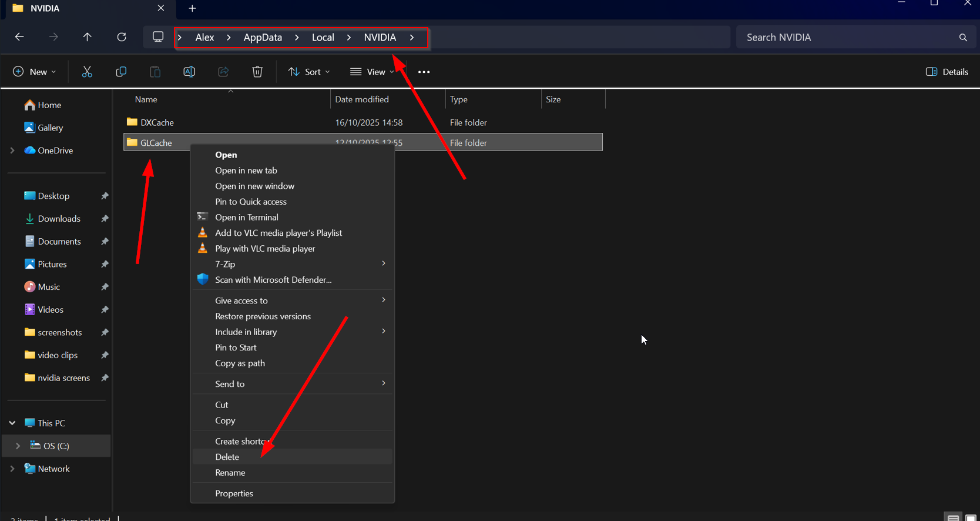Select Properties in the context menu

(234, 493)
